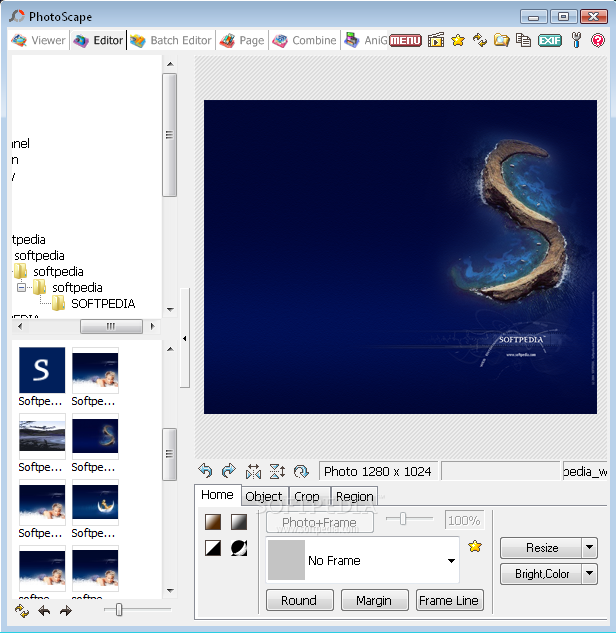The width and height of the screenshot is (616, 633).
Task: Click the thumbnail list vertical scrollbar
Action: point(170,455)
